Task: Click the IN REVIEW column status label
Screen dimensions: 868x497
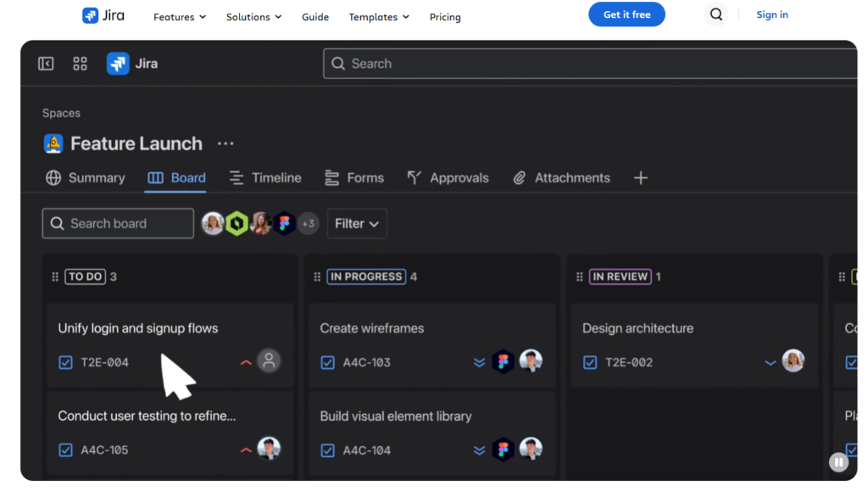Action: point(620,276)
